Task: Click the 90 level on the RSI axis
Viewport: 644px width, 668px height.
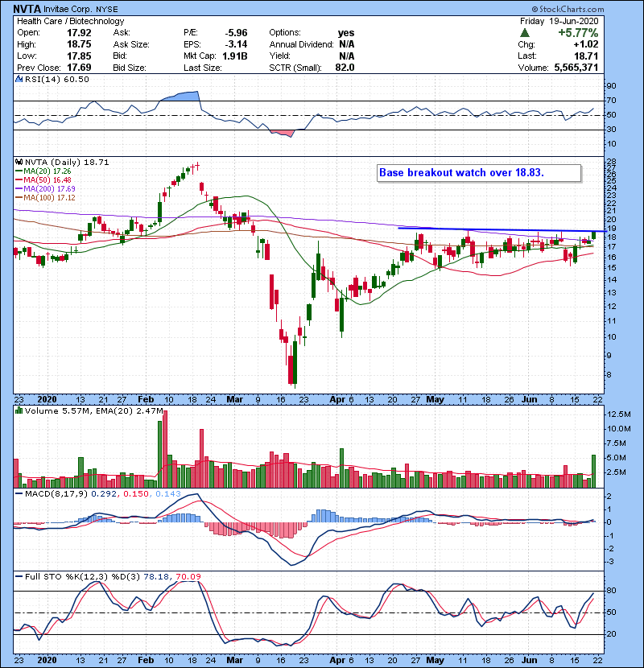Action: pos(611,86)
